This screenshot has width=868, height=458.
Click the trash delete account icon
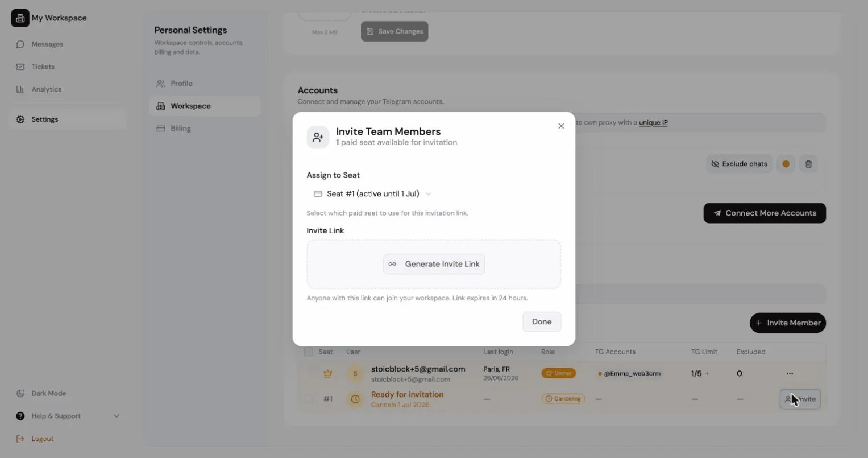pos(808,164)
